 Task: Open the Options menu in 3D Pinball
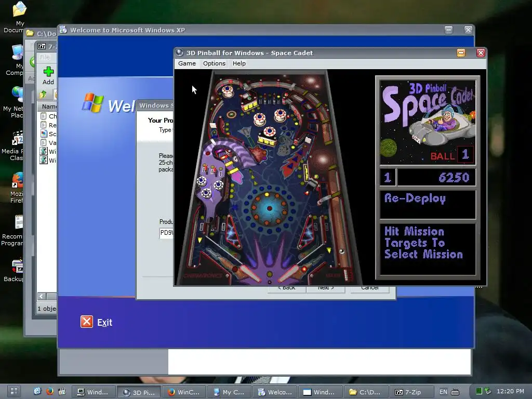coord(214,63)
